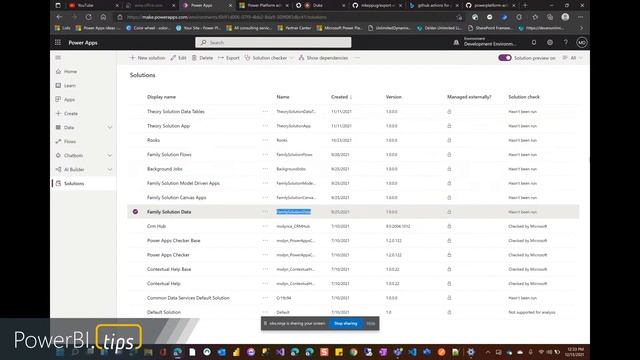Open the All filter dropdown
Viewport: 640px width, 360px height.
click(573, 58)
